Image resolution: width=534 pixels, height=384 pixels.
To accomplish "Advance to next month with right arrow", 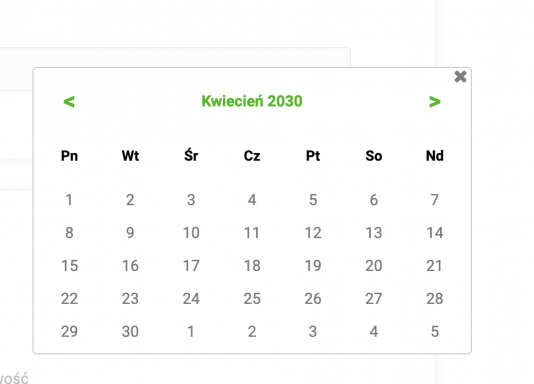I will coord(435,101).
